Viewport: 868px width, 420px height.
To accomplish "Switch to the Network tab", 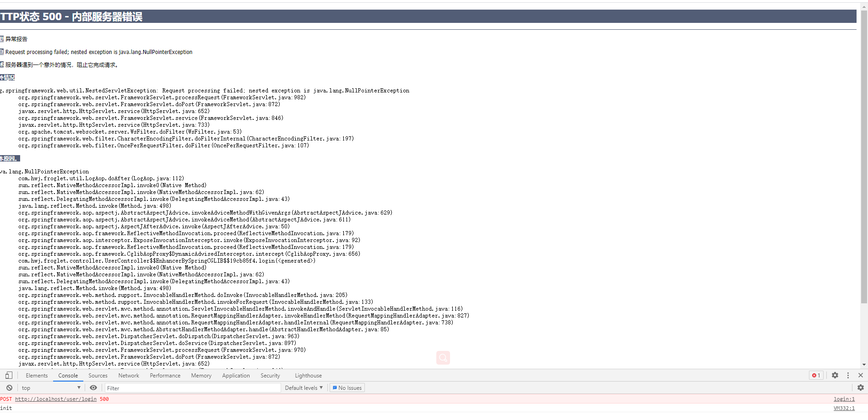I will click(129, 375).
